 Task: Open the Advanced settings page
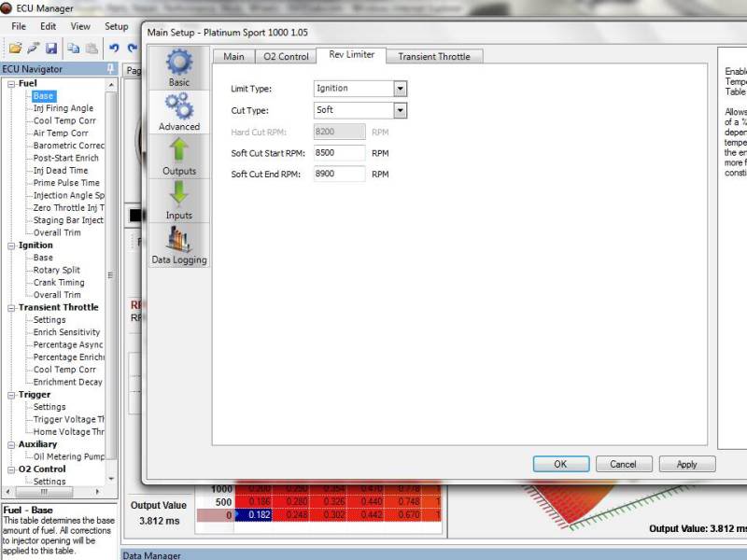[x=179, y=112]
